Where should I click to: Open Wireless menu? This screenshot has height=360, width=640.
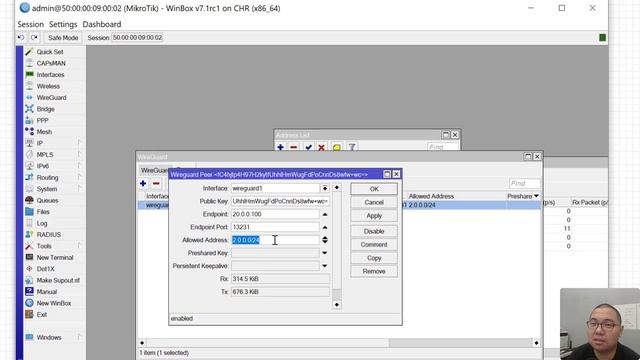48,86
